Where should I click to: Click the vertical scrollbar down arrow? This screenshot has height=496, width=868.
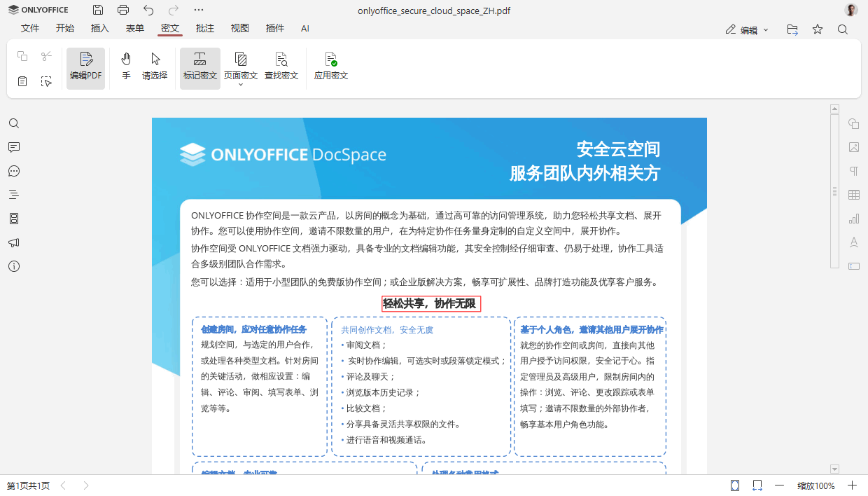click(x=834, y=469)
